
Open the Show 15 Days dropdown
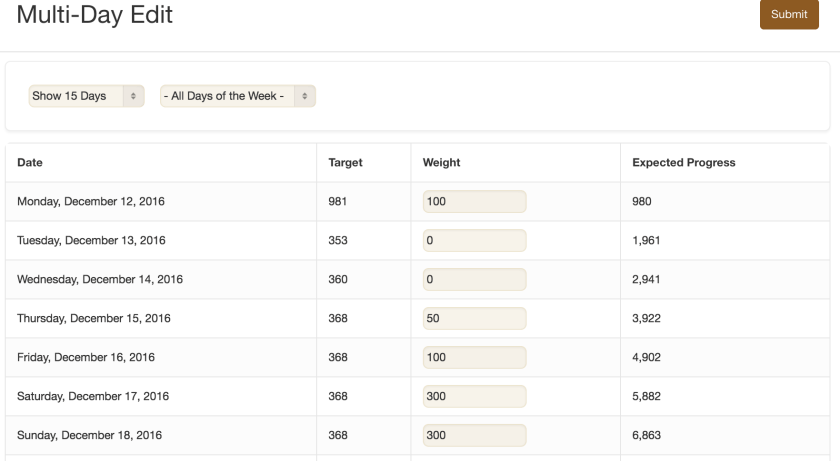pyautogui.click(x=87, y=96)
